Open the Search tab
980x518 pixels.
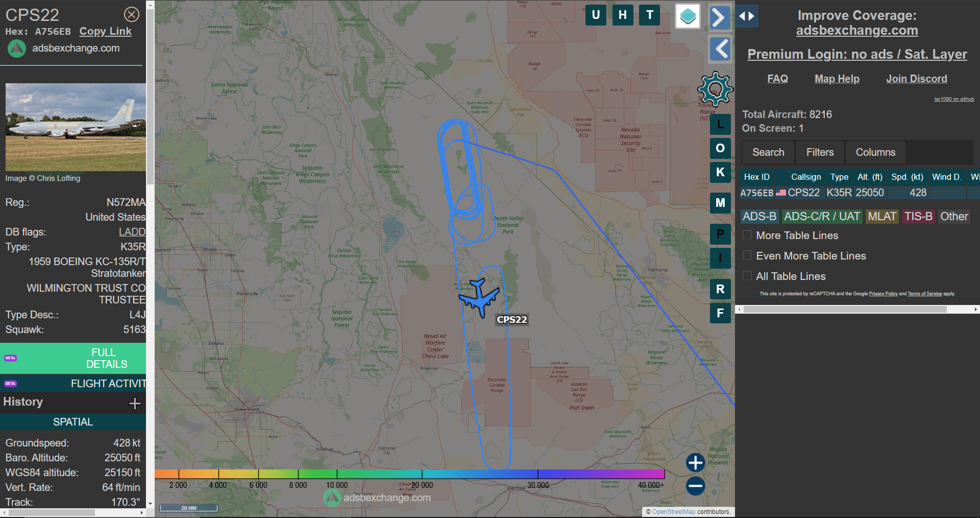click(x=768, y=152)
